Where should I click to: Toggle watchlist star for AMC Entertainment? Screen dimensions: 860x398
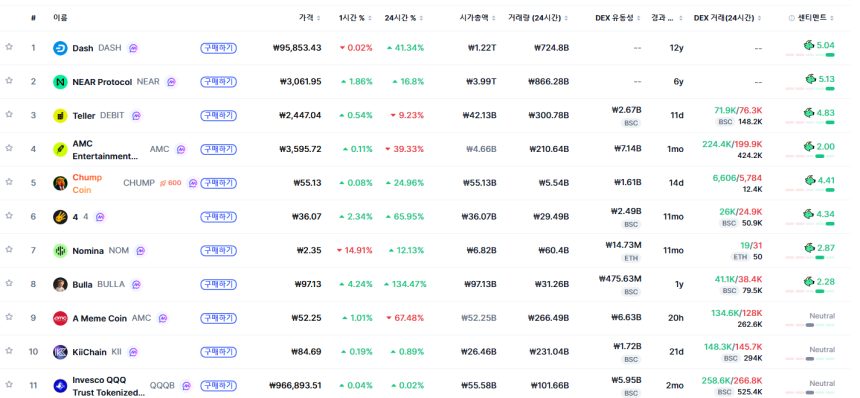[9, 148]
